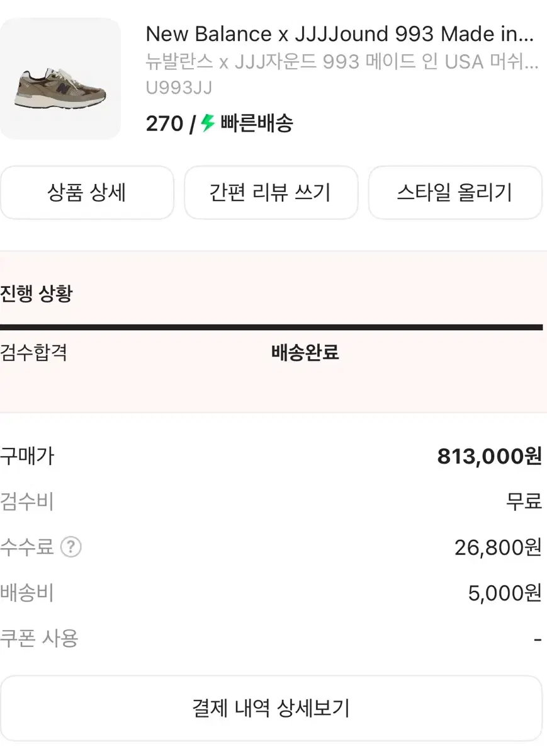Image resolution: width=547 pixels, height=756 pixels.
Task: Click the 쿠폰 사용 row label
Action: point(39,638)
